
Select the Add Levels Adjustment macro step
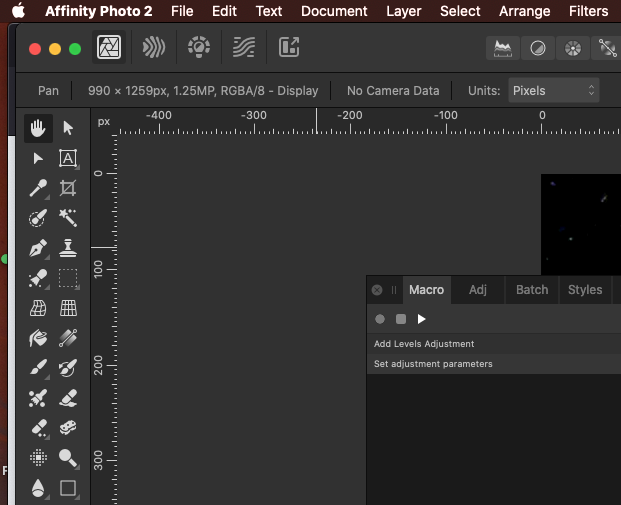[x=494, y=344]
